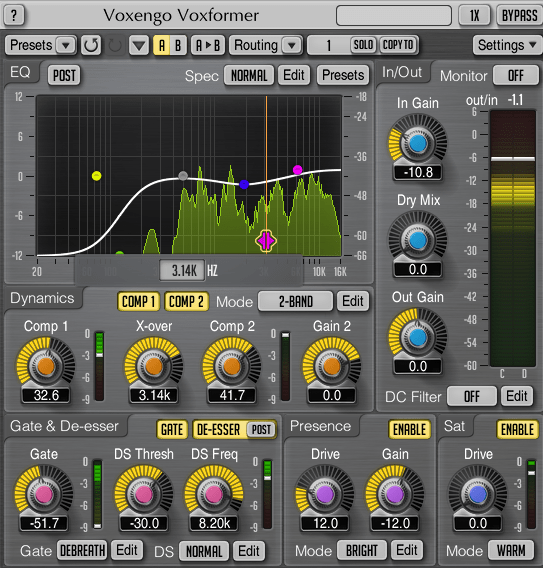Click the Presence Drive purple knob
This screenshot has width=543, height=568.
[325, 494]
